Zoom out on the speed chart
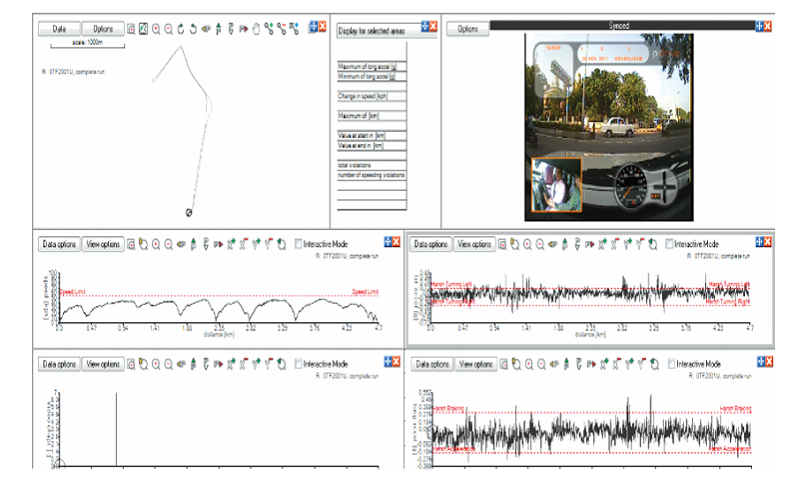 tap(168, 244)
